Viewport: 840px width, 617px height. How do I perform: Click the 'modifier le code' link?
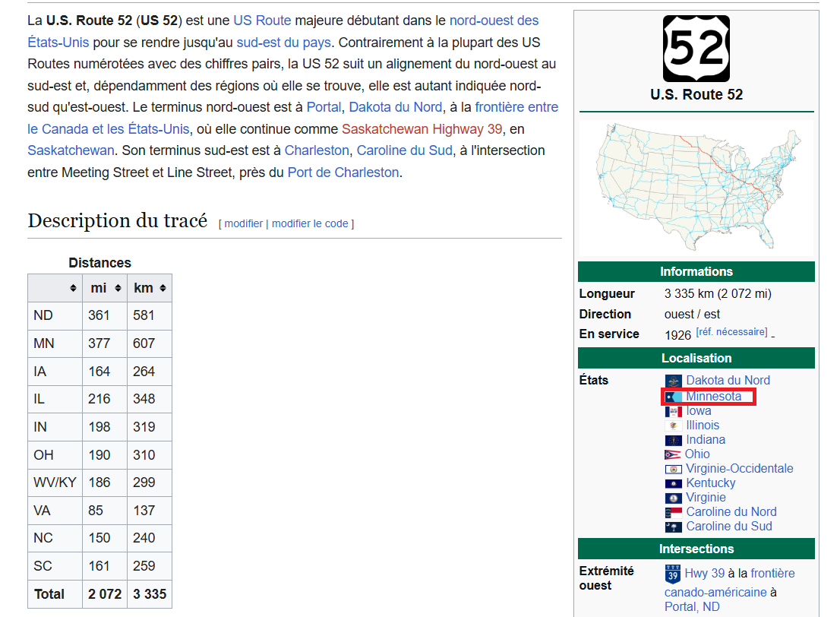coord(310,223)
